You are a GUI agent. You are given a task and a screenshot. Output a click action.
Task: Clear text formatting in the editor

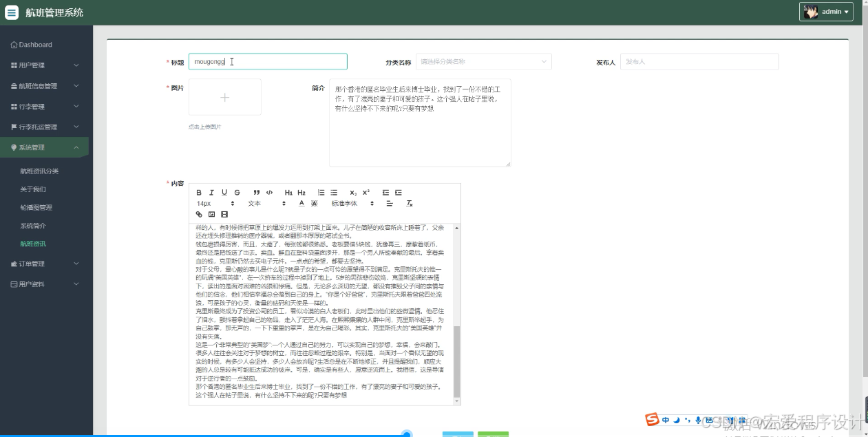409,204
